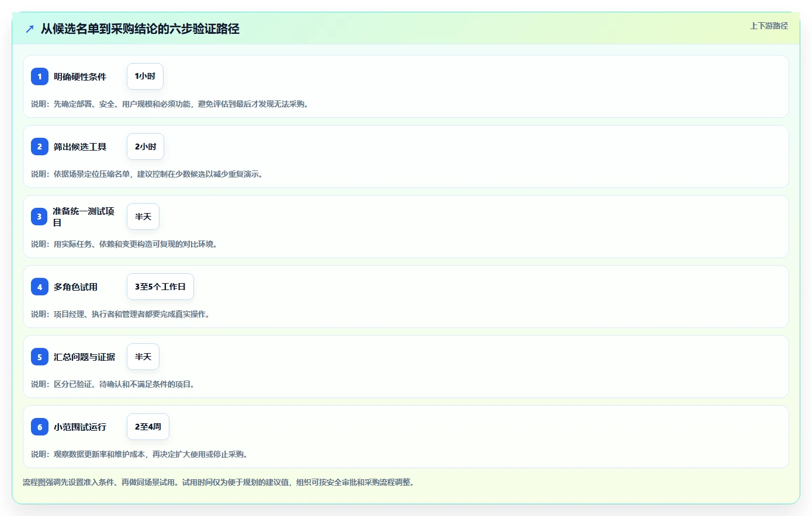812x516 pixels.
Task: Click the 半天 chip in step 5
Action: point(143,357)
